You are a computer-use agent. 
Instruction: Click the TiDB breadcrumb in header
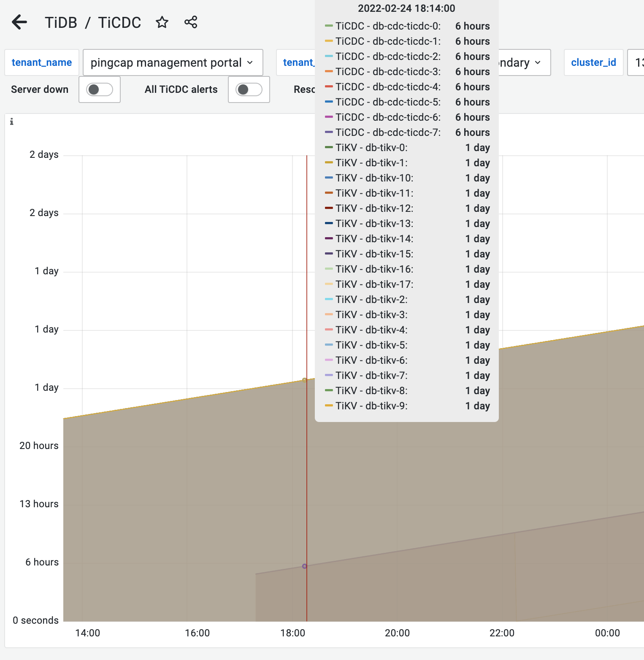click(61, 22)
